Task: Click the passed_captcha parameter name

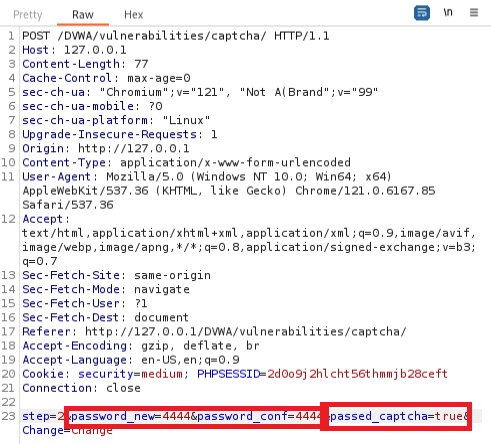Action: pos(379,416)
